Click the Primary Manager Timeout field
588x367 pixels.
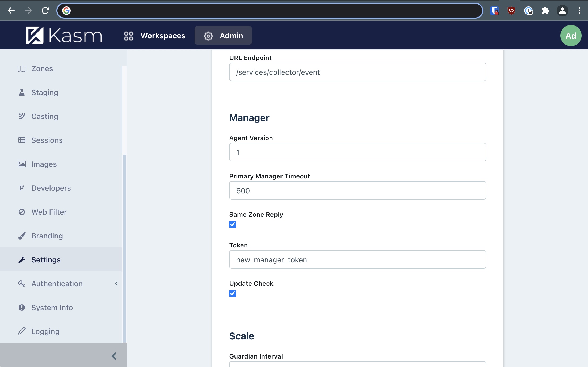pos(358,190)
